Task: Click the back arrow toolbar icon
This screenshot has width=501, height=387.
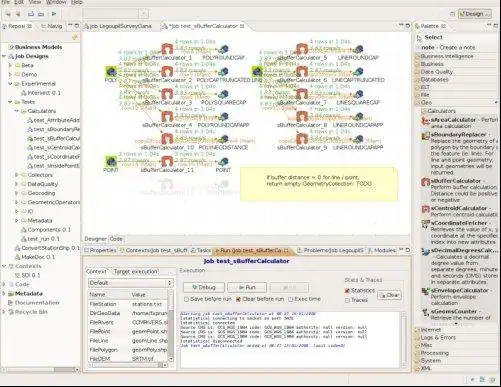Action: click(x=8, y=14)
